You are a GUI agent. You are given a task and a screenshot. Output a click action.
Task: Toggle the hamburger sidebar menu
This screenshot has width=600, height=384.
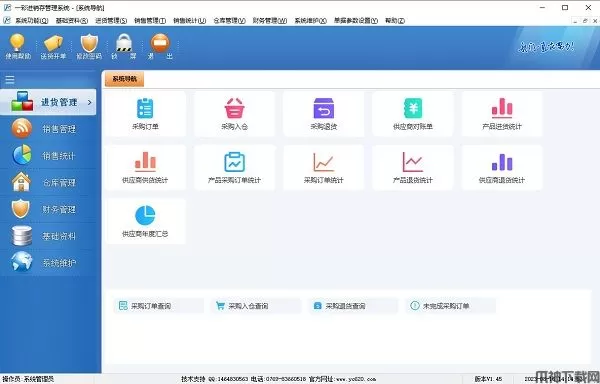point(10,80)
